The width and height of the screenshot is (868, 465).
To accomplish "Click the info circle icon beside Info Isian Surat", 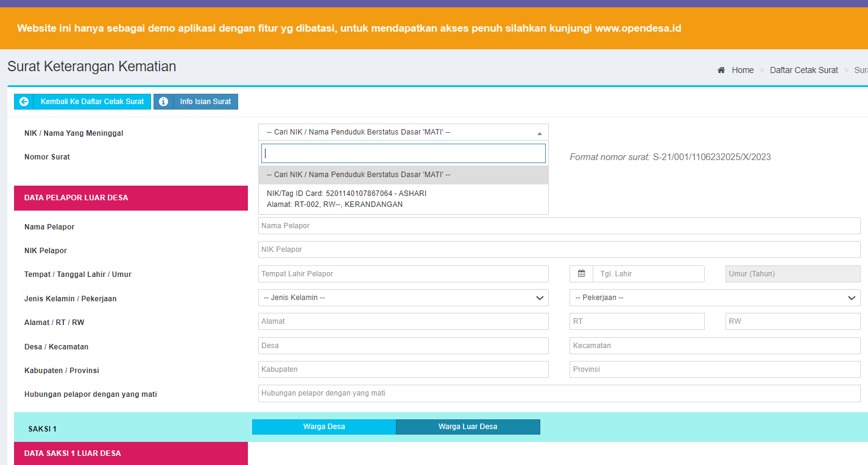I will pyautogui.click(x=163, y=101).
